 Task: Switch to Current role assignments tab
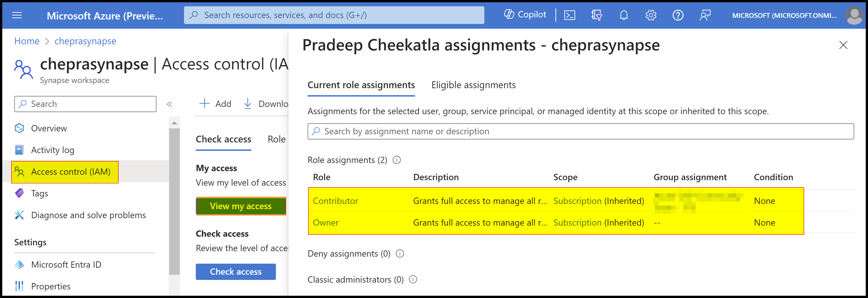coord(361,85)
